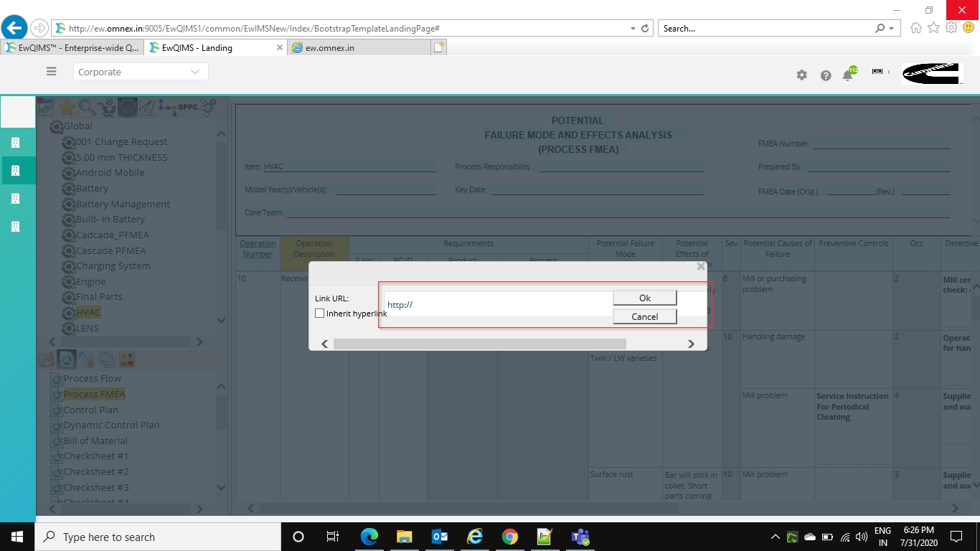The height and width of the screenshot is (551, 980).
Task: Select the colored shapes icon
Action: tap(126, 359)
